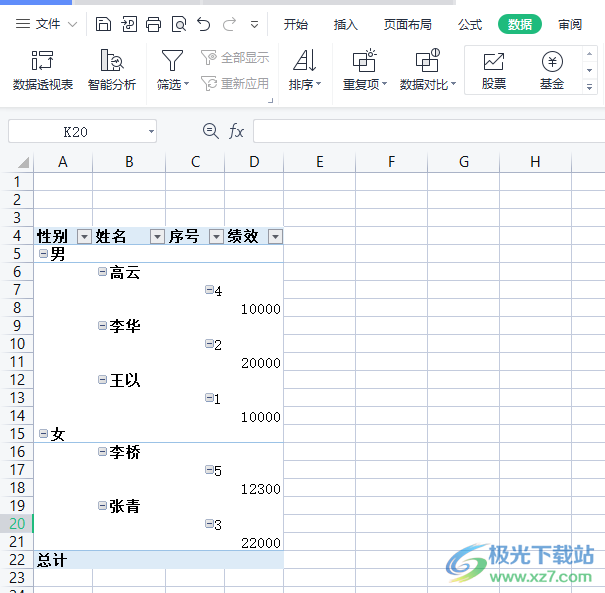The width and height of the screenshot is (605, 593).
Task: Open the 序号 filter dropdown
Action: tap(216, 236)
